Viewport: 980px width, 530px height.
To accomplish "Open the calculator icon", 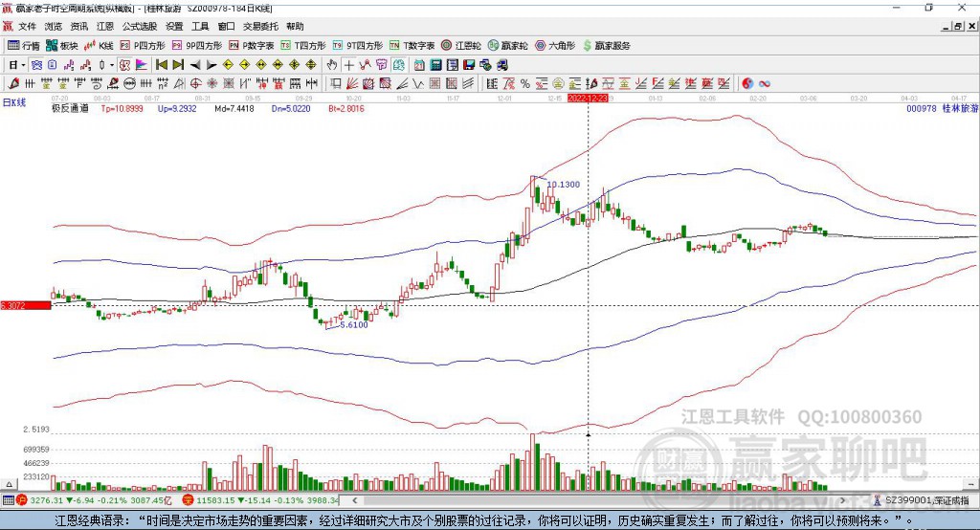I will pyautogui.click(x=435, y=65).
